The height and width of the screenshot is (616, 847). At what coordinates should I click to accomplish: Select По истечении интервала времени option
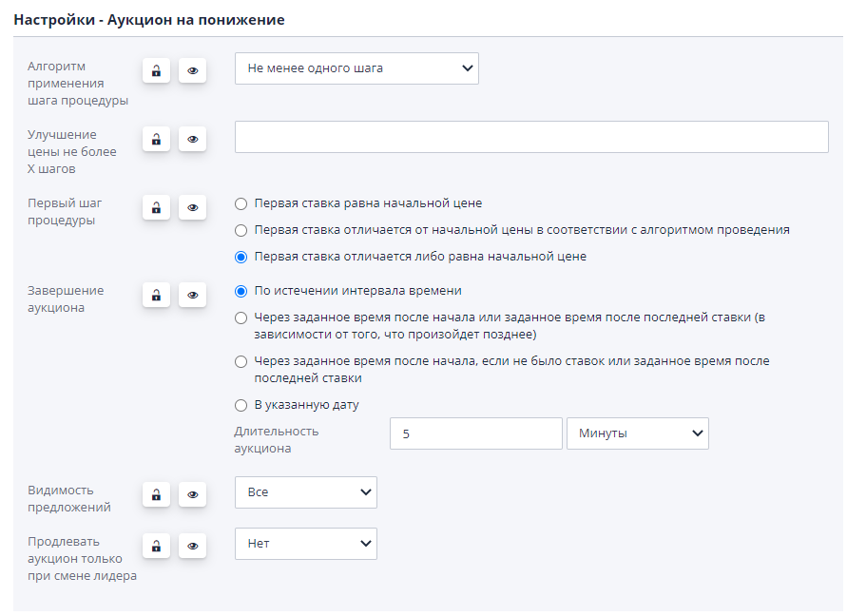click(x=241, y=291)
